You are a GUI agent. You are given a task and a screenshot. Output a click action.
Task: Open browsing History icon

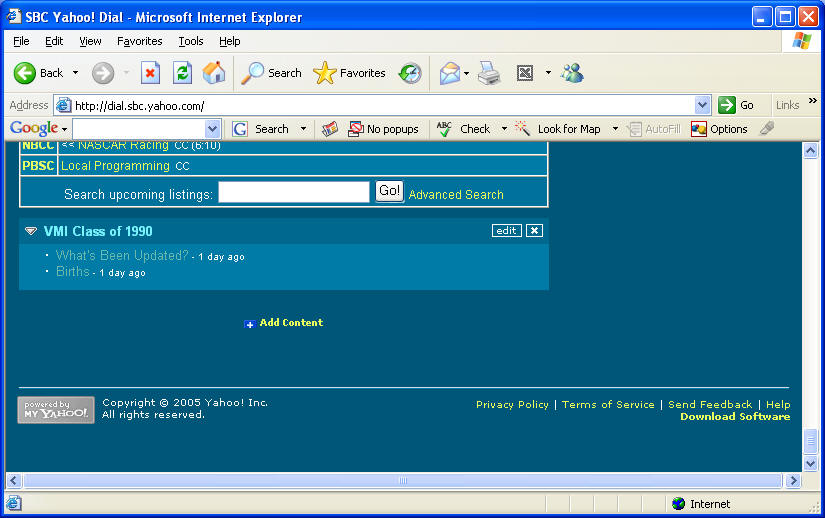pyautogui.click(x=410, y=73)
